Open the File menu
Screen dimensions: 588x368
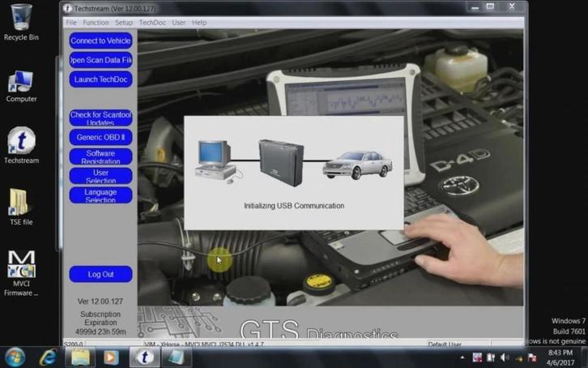click(x=71, y=23)
